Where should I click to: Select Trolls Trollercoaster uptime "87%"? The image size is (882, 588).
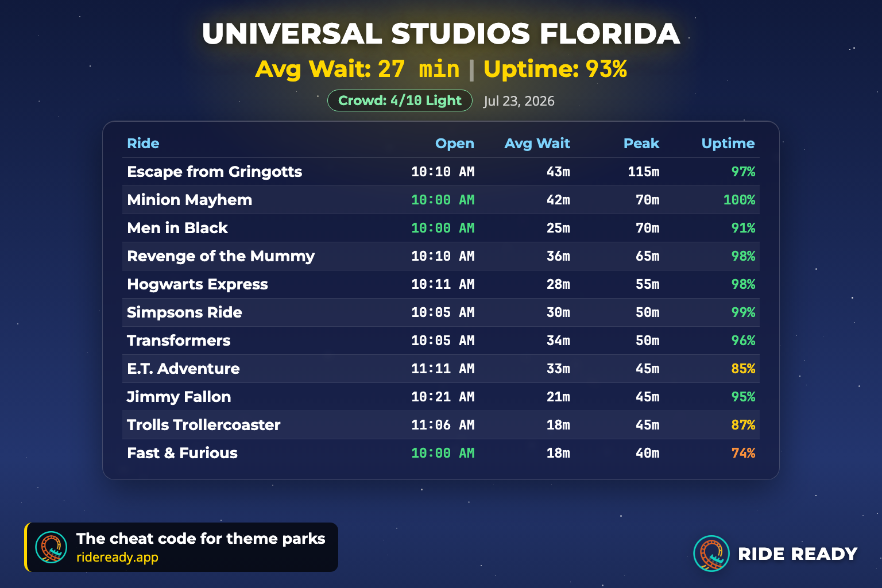(x=743, y=425)
